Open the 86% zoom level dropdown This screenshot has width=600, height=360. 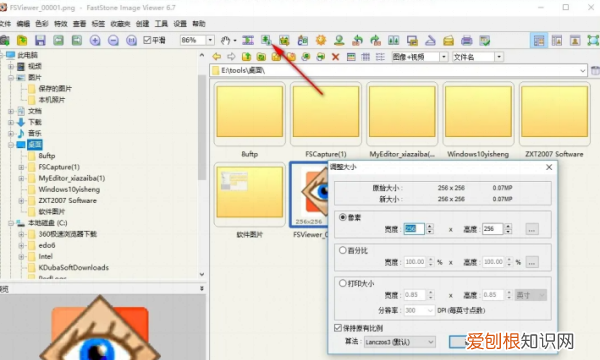click(210, 40)
